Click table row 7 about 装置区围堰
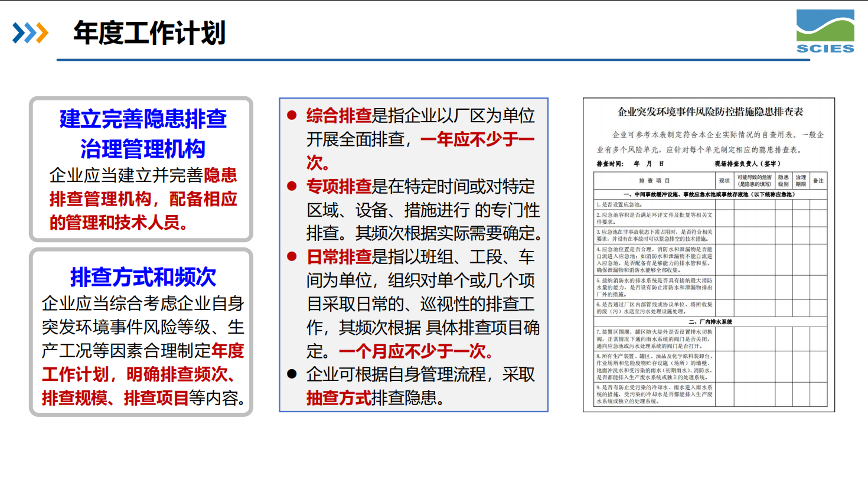 tap(710, 339)
